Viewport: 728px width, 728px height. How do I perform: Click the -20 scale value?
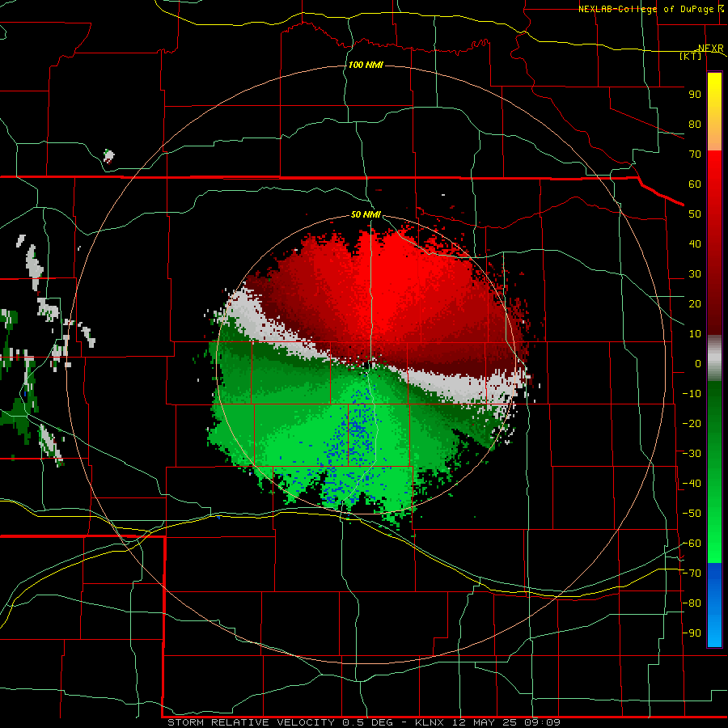click(x=692, y=423)
